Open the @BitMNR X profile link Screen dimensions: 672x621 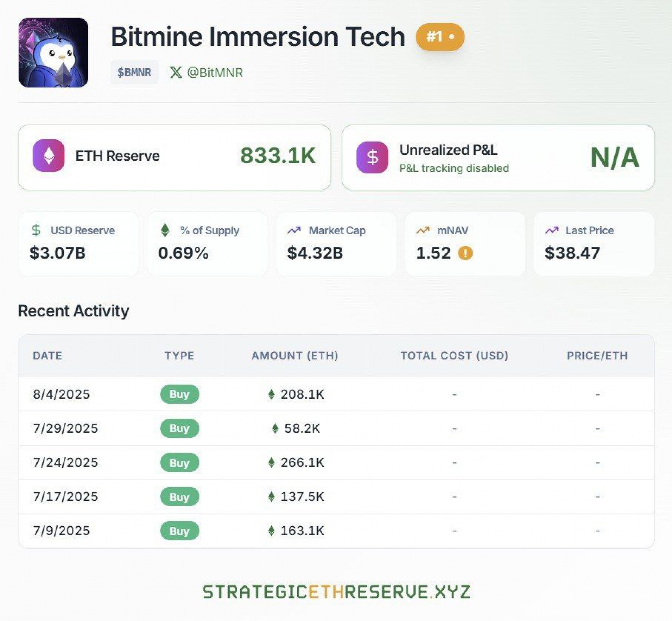(215, 72)
